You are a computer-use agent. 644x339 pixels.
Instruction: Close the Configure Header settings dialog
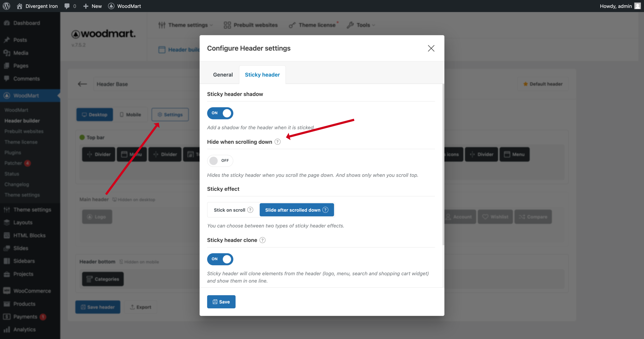pos(431,48)
